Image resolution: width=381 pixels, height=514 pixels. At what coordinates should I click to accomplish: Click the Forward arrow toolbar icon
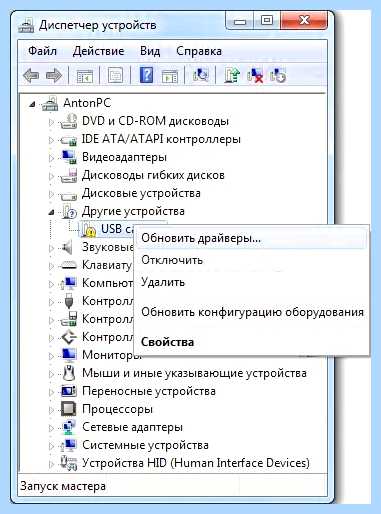54,75
